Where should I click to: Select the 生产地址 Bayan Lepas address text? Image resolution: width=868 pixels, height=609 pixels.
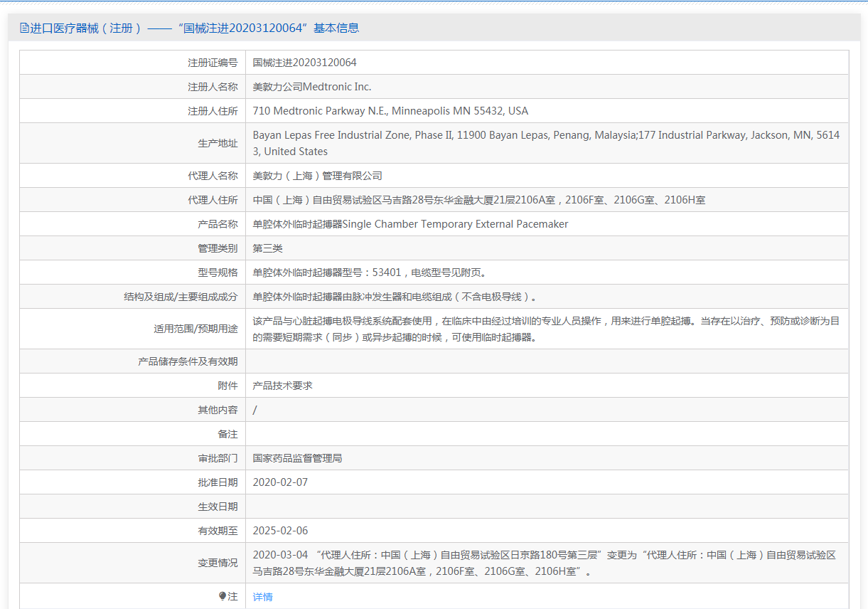(546, 143)
